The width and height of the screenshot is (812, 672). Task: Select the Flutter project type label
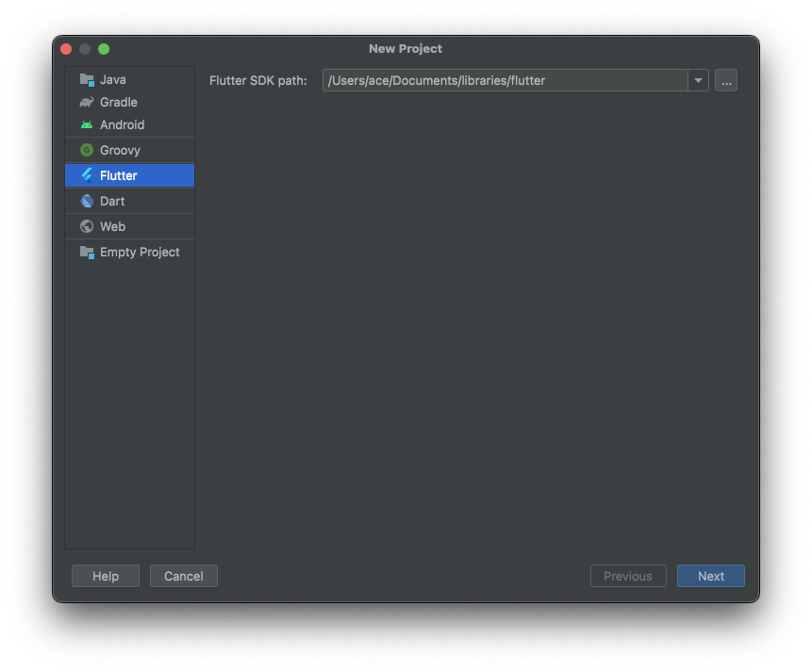click(x=119, y=175)
